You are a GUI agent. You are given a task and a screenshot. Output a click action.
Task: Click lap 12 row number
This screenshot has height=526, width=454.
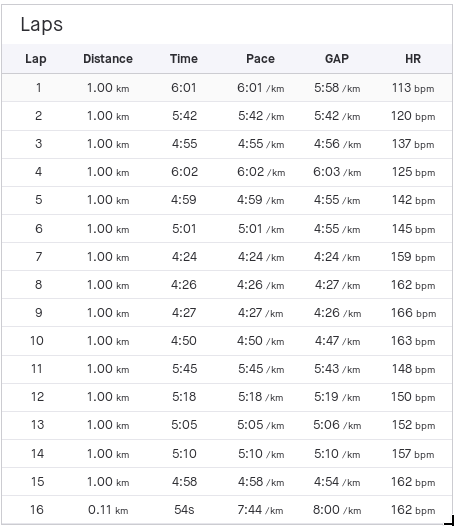click(37, 397)
